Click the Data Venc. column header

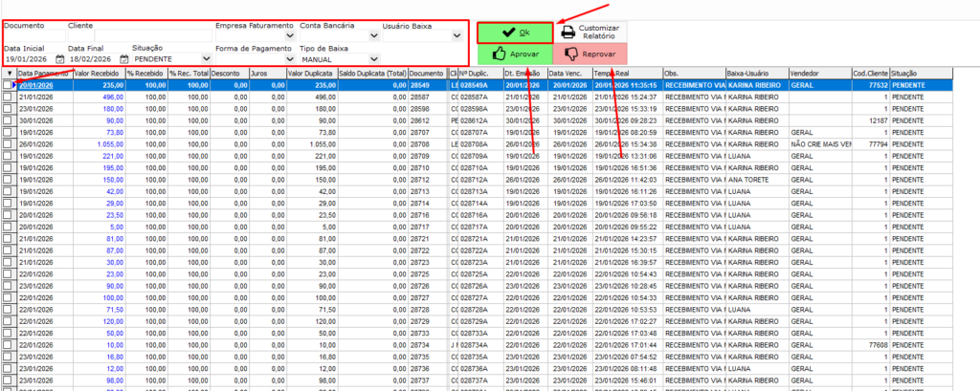coord(568,73)
